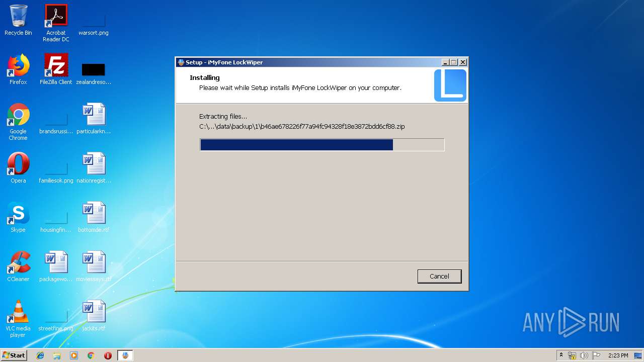This screenshot has height=362, width=644.
Task: Select the VLC media player shortcut
Action: (x=18, y=319)
